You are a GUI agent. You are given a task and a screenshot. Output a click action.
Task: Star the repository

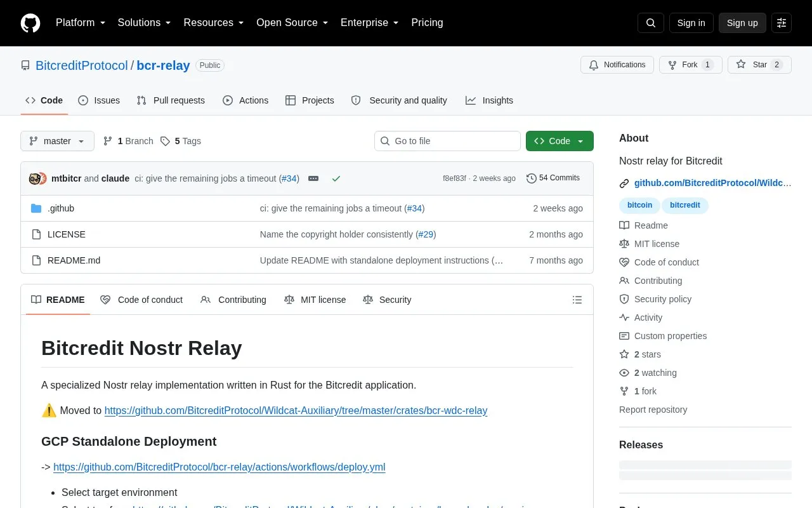coord(759,65)
